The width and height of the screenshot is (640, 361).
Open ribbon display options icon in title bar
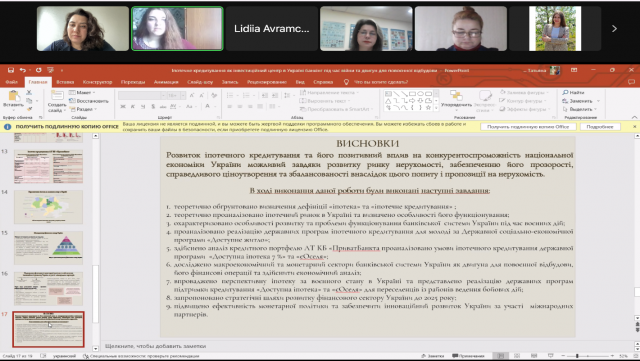tap(574, 70)
